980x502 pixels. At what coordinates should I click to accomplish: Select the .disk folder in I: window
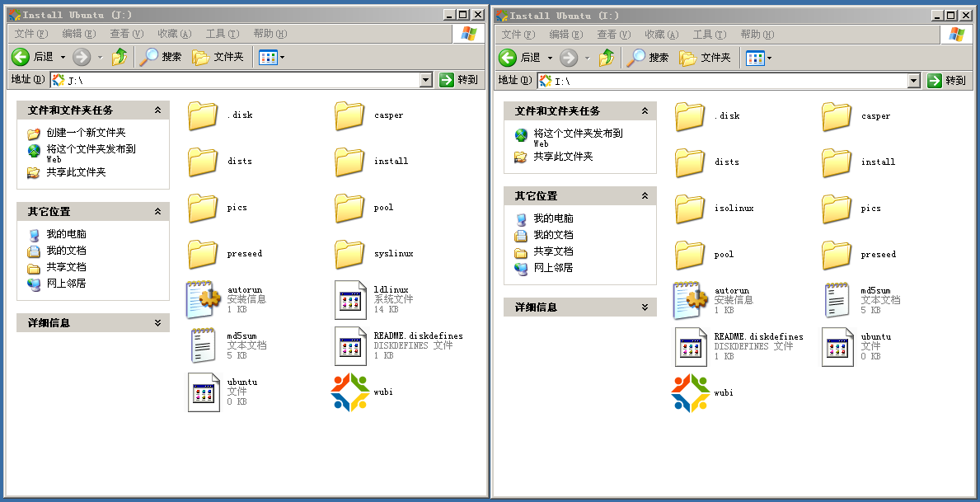[707, 116]
